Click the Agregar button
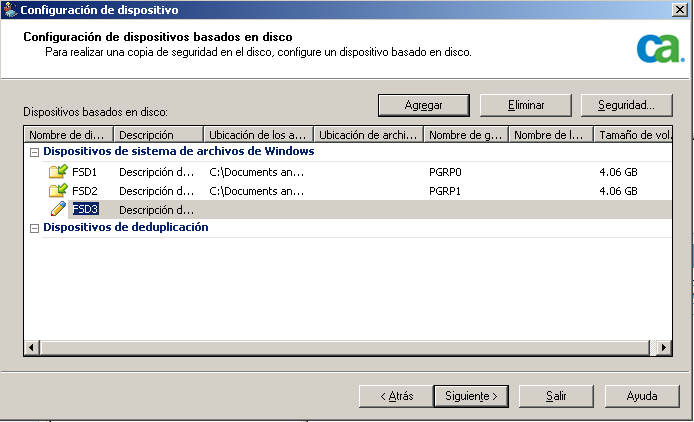The width and height of the screenshot is (694, 422). tap(424, 105)
